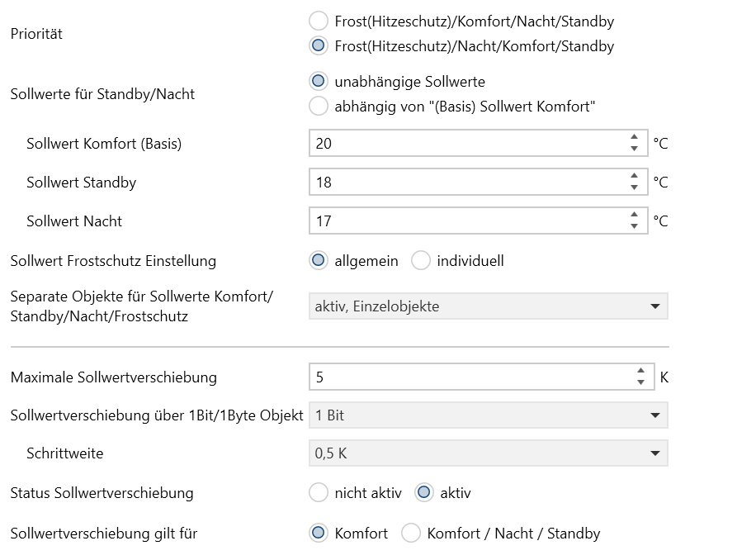The height and width of the screenshot is (555, 756).
Task: Lower Maximale Sollwertverschiebung with down arrow
Action: [640, 382]
